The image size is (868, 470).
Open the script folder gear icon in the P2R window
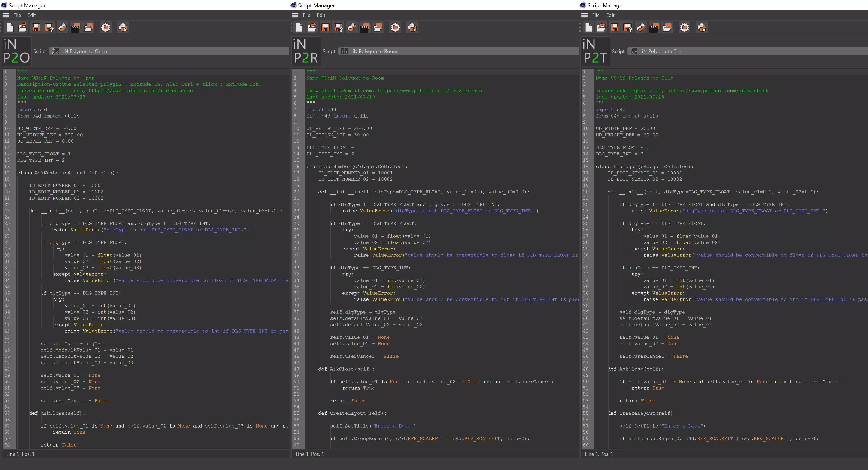click(395, 28)
